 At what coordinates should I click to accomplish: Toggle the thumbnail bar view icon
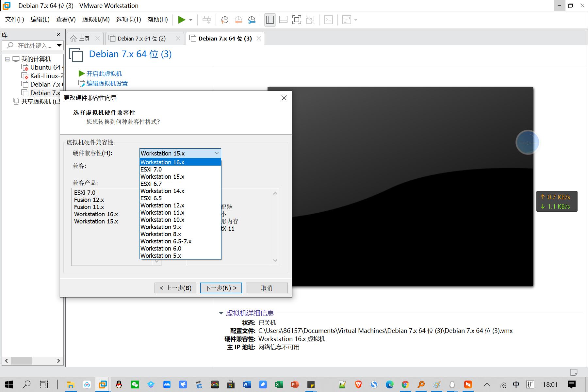click(x=283, y=20)
